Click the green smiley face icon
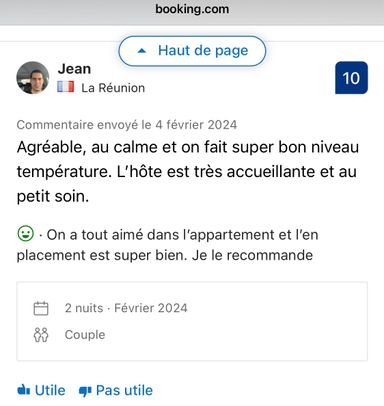 26,233
